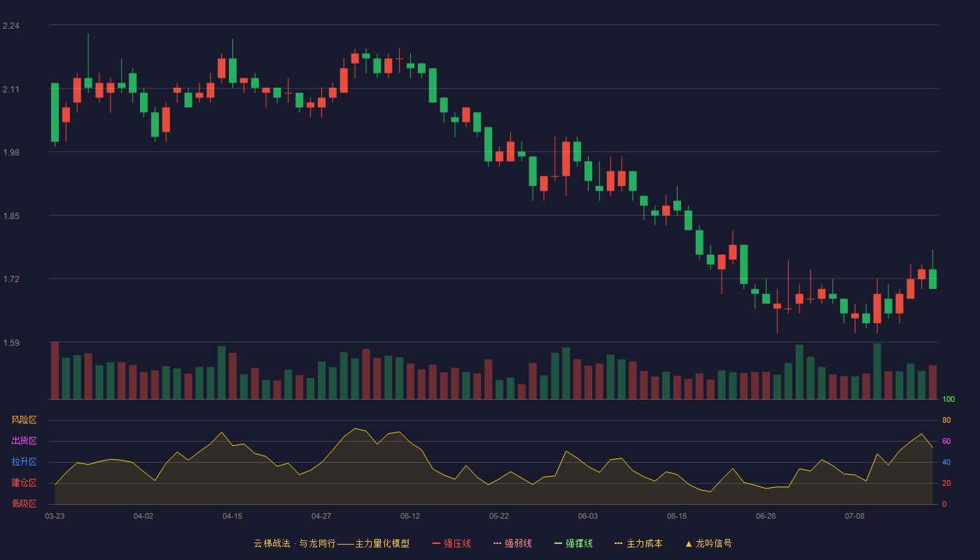Click the 07-08 date label

(x=855, y=516)
